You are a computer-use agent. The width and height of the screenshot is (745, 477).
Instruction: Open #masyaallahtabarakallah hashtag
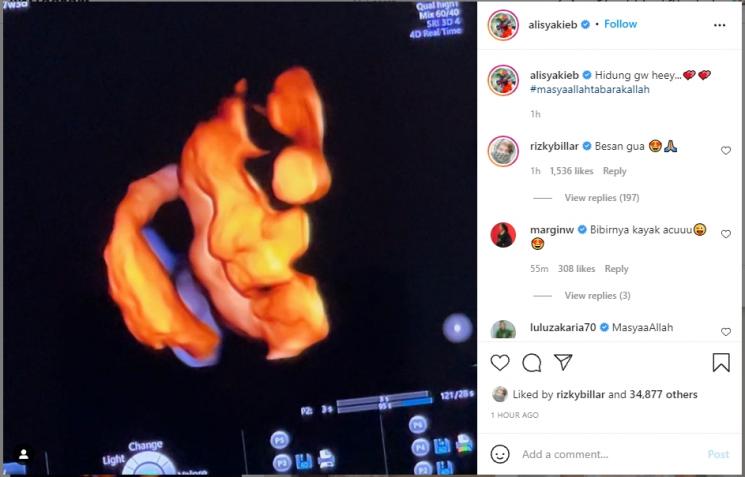[x=589, y=89]
